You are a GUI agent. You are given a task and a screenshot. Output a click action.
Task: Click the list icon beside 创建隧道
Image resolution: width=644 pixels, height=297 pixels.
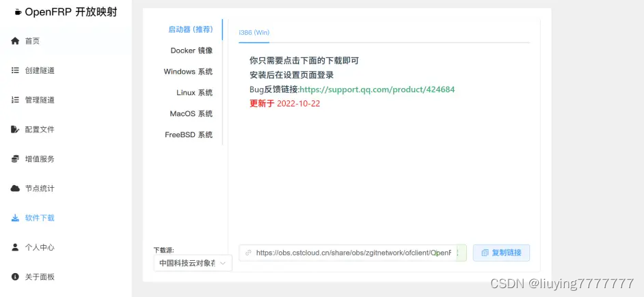point(15,70)
